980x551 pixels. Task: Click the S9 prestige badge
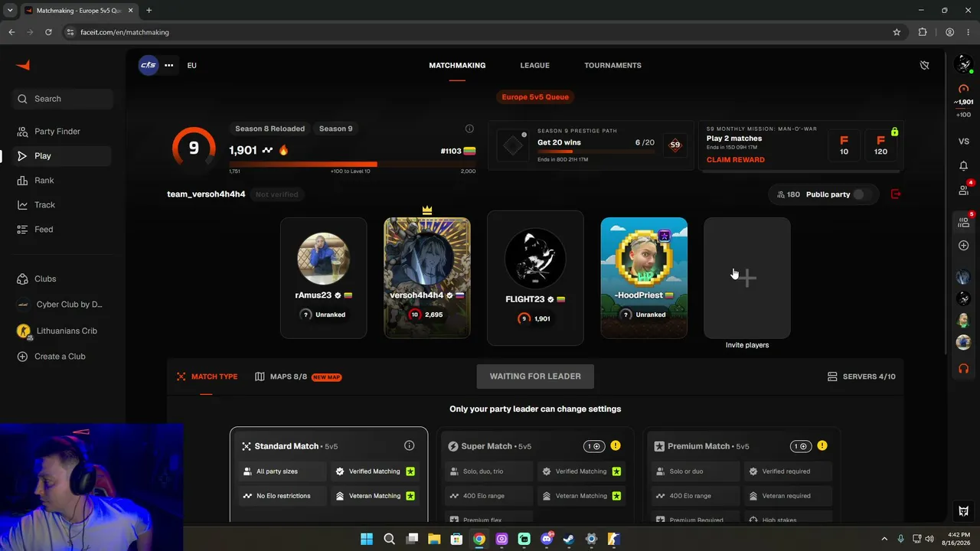[x=675, y=145]
